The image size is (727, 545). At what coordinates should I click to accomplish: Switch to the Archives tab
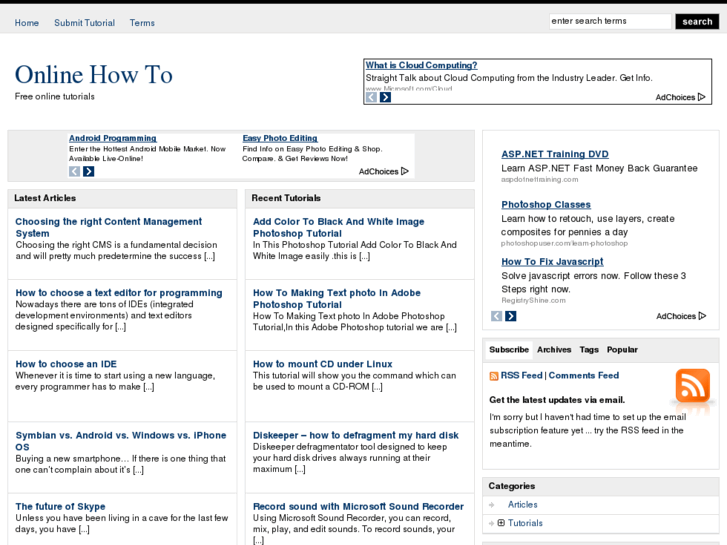coord(554,350)
